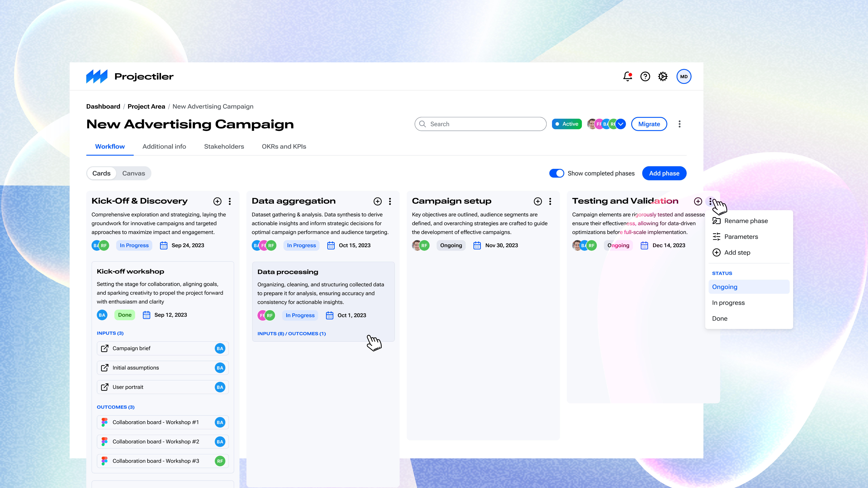Open the MD user avatar menu
Viewport: 868px width, 488px height.
(684, 76)
